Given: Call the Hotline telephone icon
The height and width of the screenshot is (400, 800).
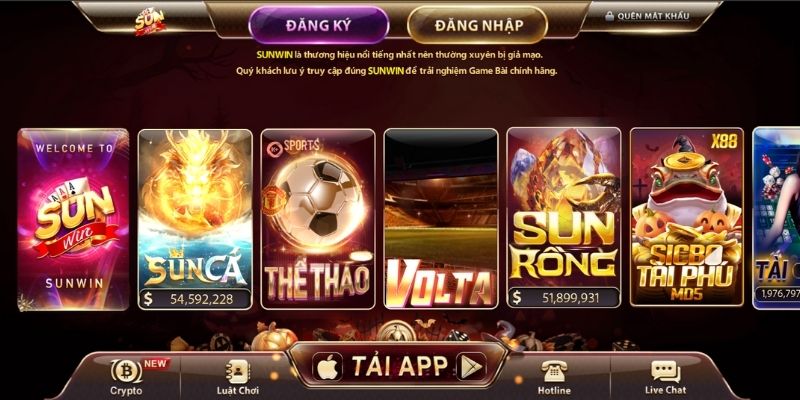Looking at the screenshot, I should pos(554,371).
